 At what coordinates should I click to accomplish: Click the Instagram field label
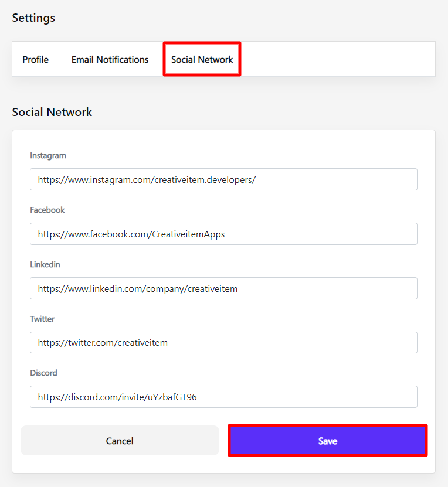pos(48,156)
